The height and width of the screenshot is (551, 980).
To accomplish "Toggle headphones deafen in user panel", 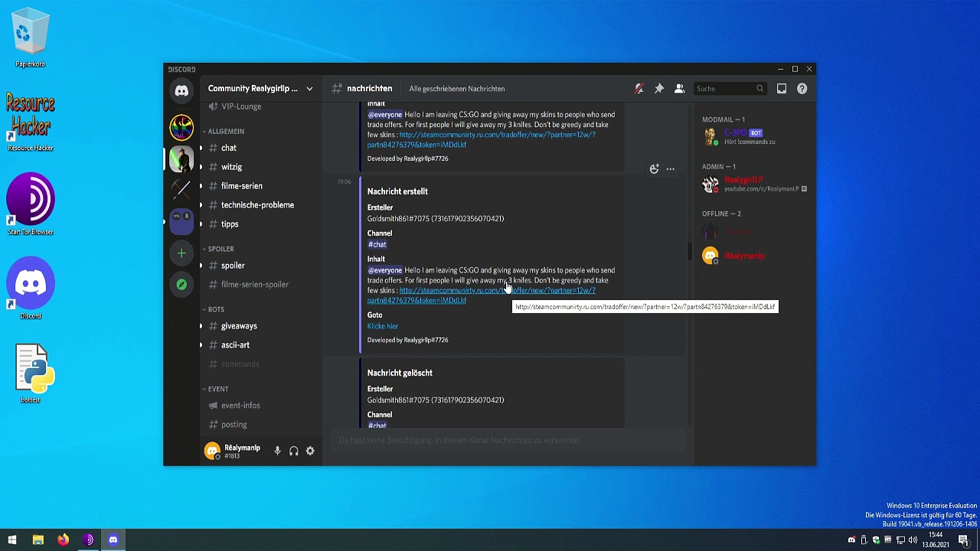I will click(294, 452).
